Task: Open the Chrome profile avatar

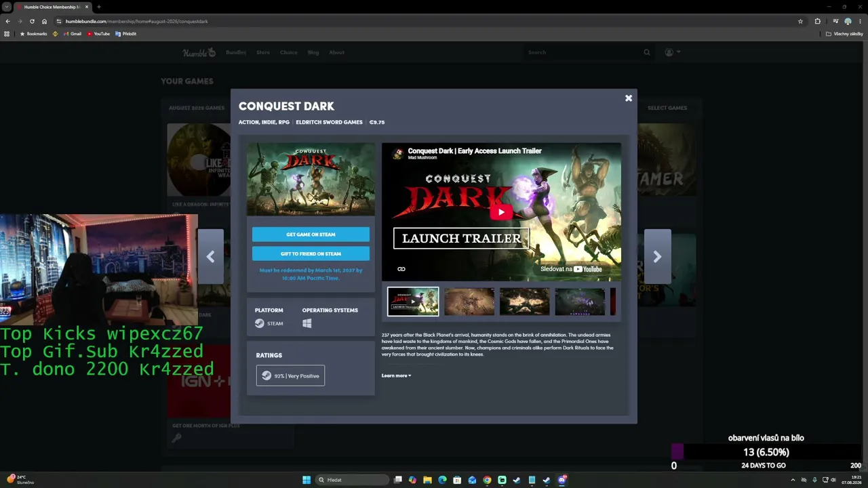Action: (848, 21)
